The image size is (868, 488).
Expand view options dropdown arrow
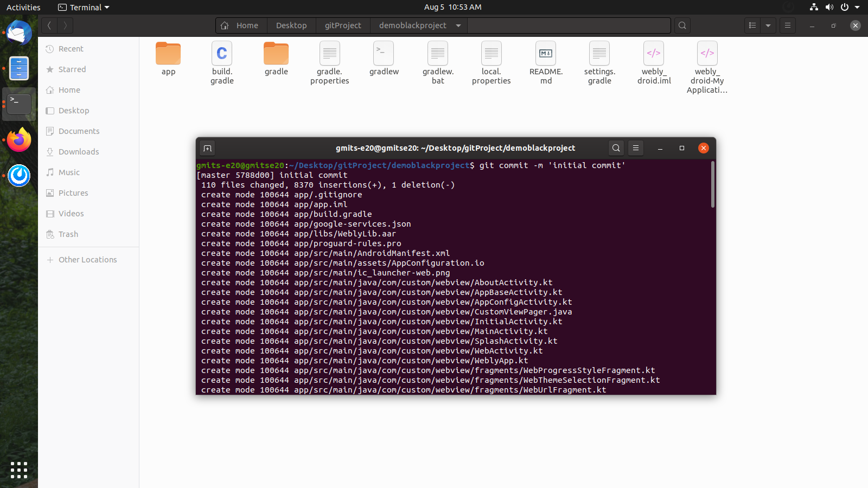[768, 25]
